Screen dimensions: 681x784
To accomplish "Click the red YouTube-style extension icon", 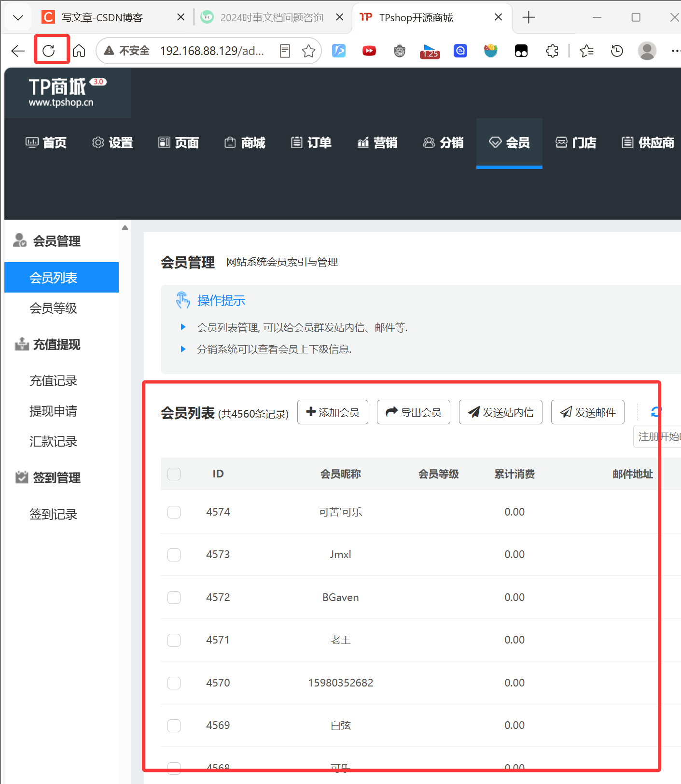I will coord(369,51).
